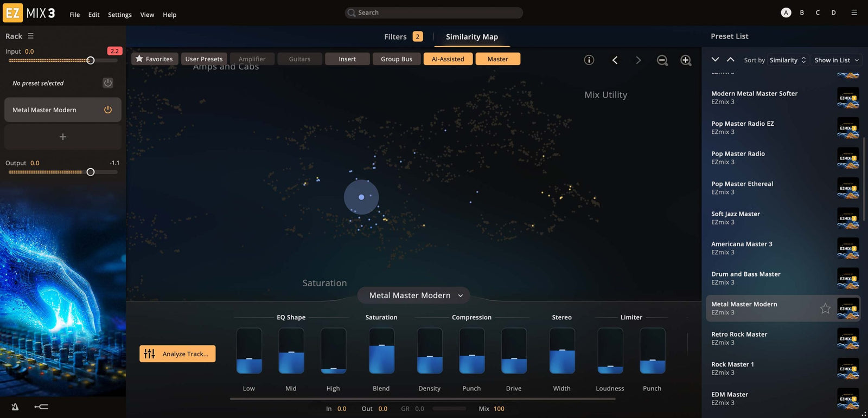Toggle power for Metal Master Modern rack slot

(108, 110)
